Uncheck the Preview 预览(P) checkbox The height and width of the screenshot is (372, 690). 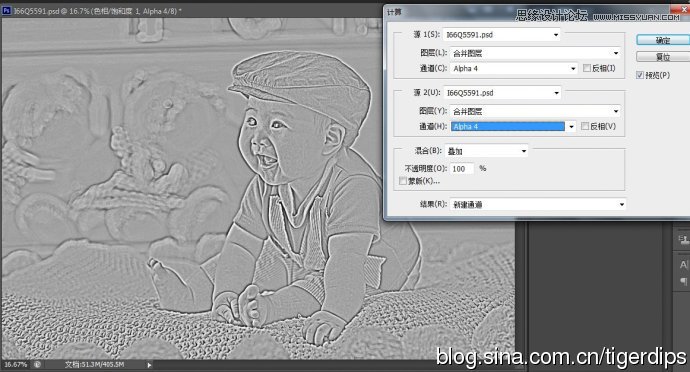[x=640, y=75]
